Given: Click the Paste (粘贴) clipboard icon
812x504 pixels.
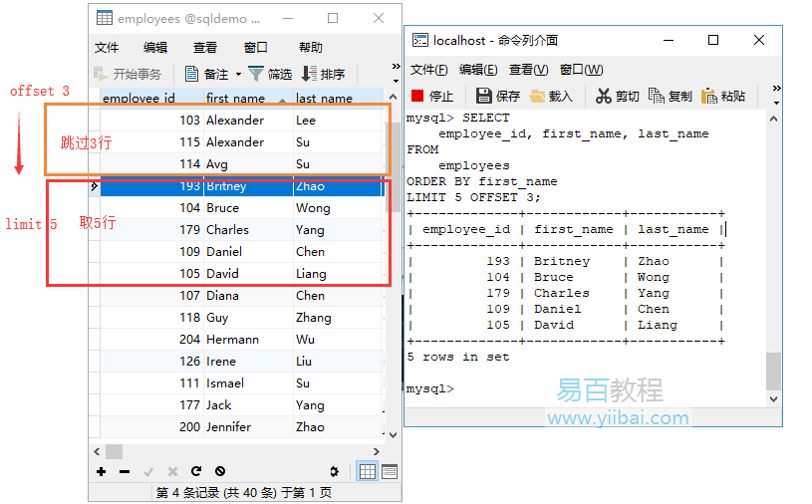Looking at the screenshot, I should coord(709,97).
